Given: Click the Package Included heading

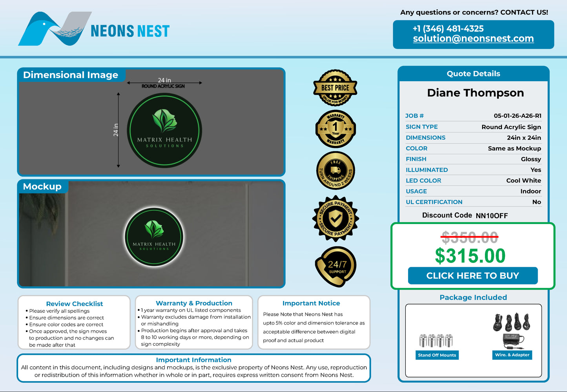Looking at the screenshot, I should (x=473, y=297).
